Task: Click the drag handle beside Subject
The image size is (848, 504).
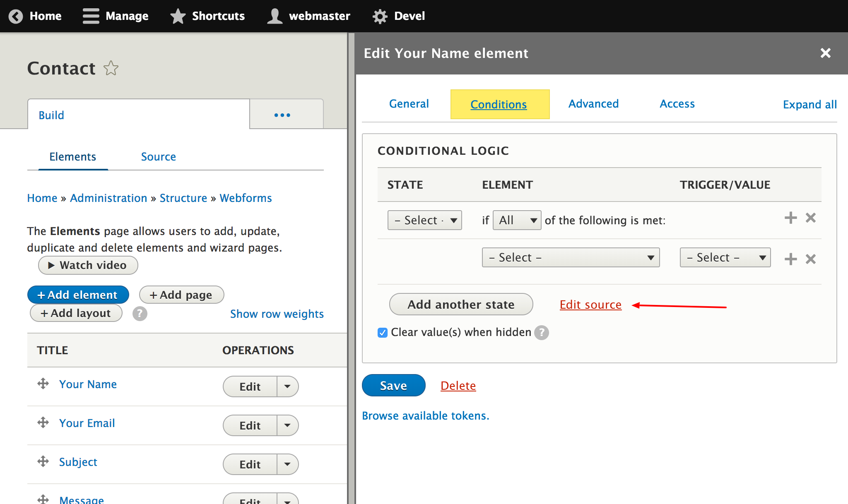Action: [x=43, y=461]
